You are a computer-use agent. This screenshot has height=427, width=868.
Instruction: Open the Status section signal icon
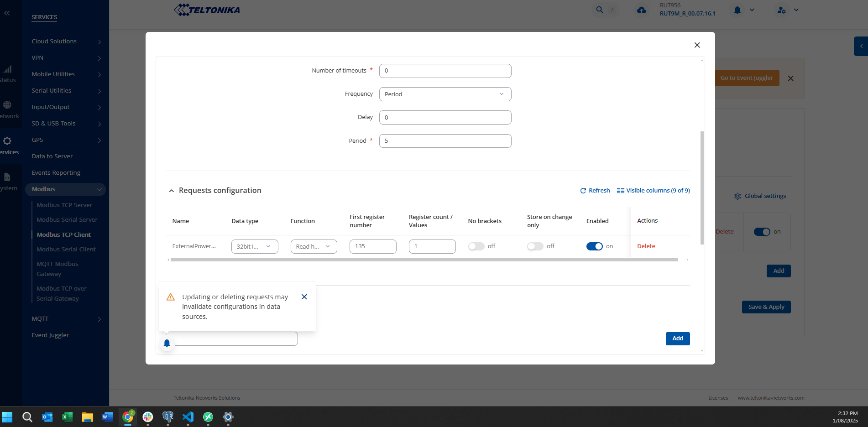pos(8,69)
